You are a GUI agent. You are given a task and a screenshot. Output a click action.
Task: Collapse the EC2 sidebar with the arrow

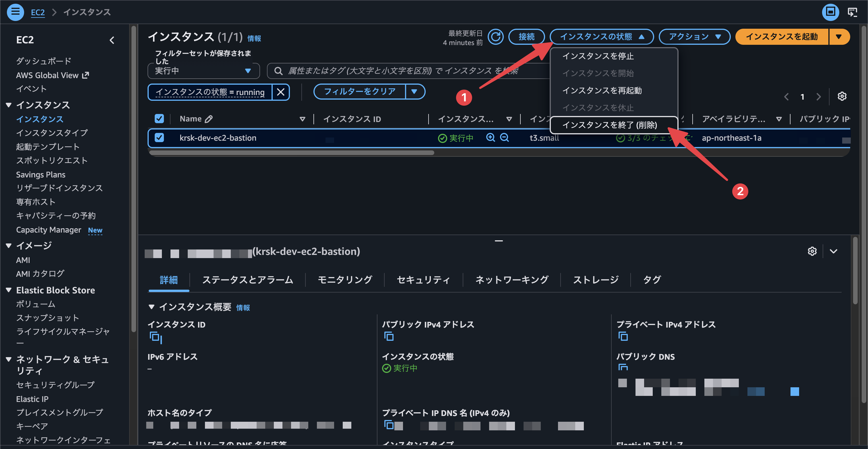(x=112, y=40)
